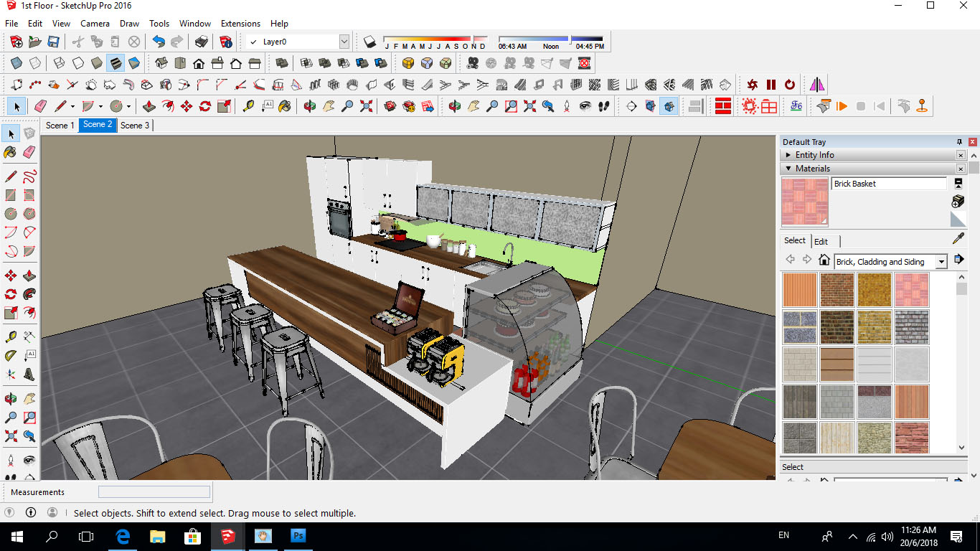This screenshot has width=980, height=551.
Task: Select the Move tool in top toolbar
Action: tap(187, 106)
